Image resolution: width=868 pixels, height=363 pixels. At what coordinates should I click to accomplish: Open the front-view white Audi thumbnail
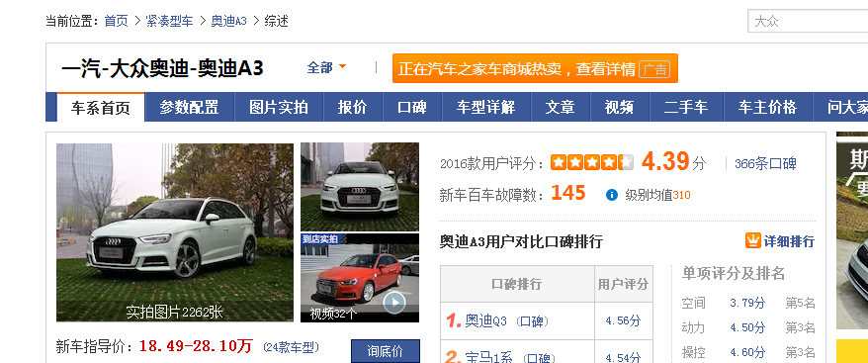click(x=360, y=187)
